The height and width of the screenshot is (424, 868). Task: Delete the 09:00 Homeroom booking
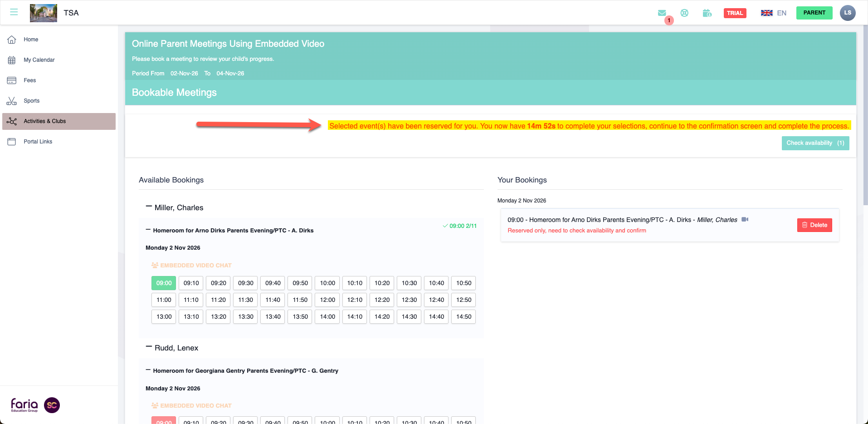814,225
